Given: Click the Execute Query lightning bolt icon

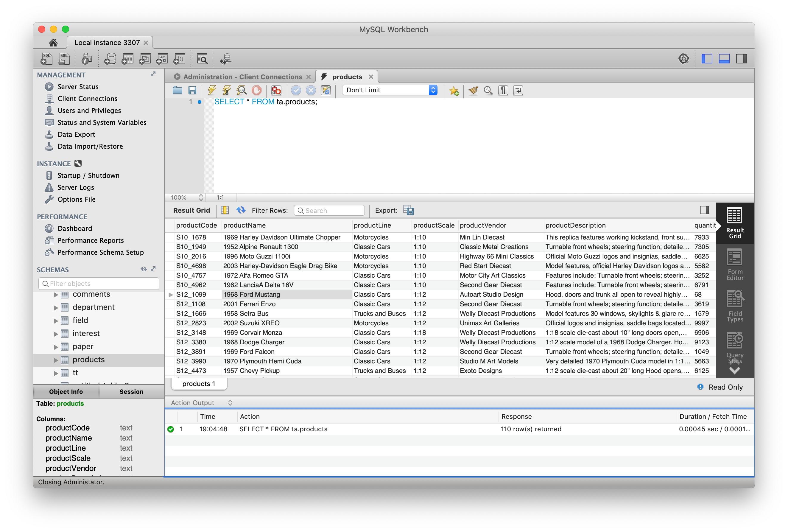Looking at the screenshot, I should (211, 90).
